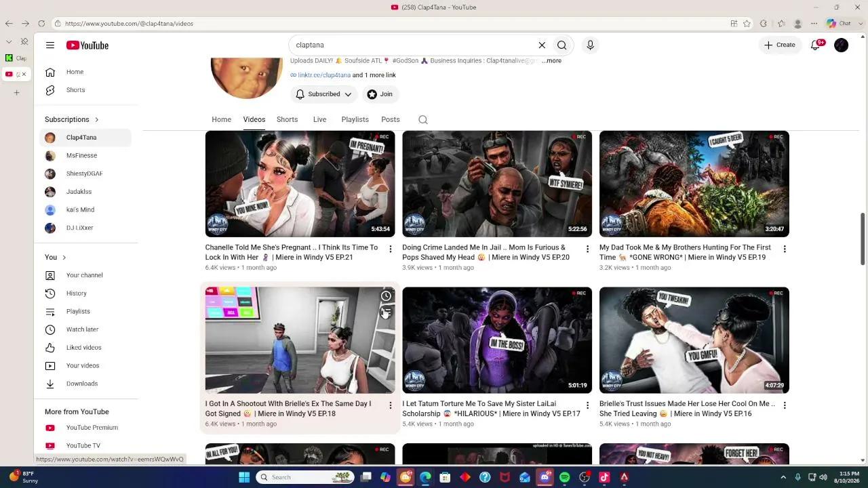Open Spotify from the taskbar
The image size is (868, 488).
[x=565, y=477]
